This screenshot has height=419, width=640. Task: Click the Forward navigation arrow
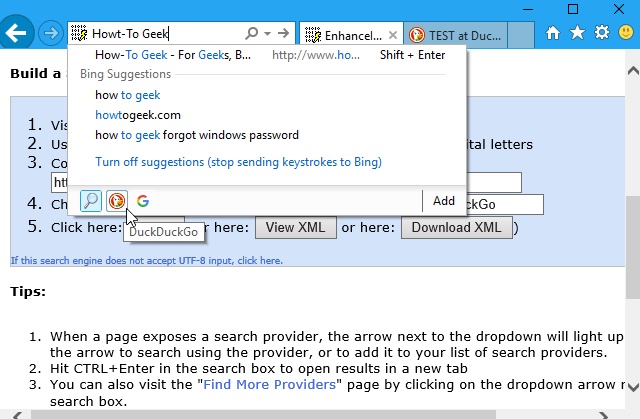(51, 33)
